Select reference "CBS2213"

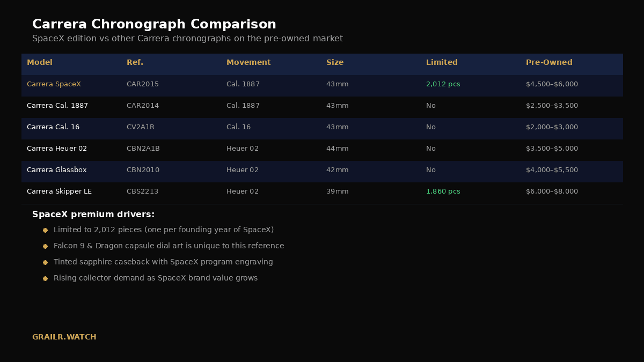point(142,191)
